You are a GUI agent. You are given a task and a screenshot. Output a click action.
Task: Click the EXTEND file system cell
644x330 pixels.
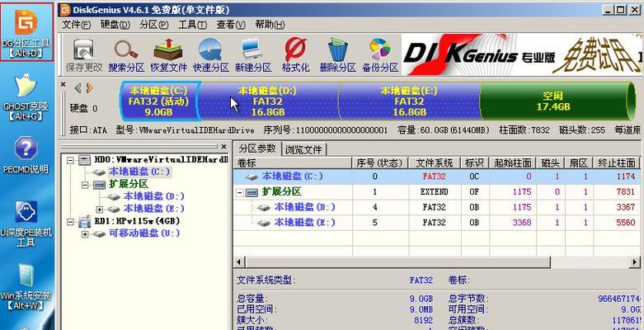point(435,192)
